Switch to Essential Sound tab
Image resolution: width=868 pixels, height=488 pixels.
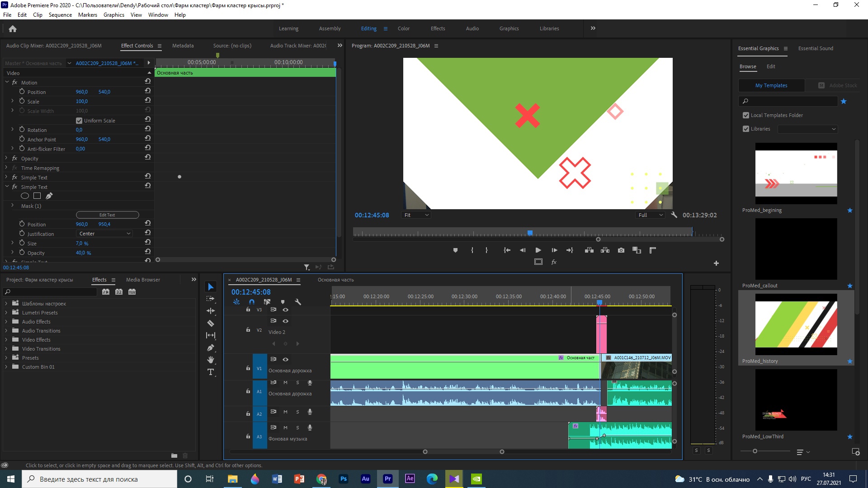[x=816, y=48]
